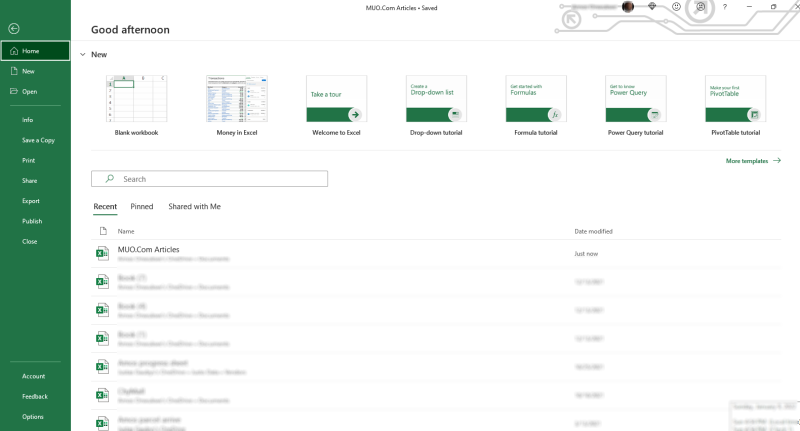
Task: Click the Excel icon beside MUO.Com Articles
Action: [x=102, y=253]
